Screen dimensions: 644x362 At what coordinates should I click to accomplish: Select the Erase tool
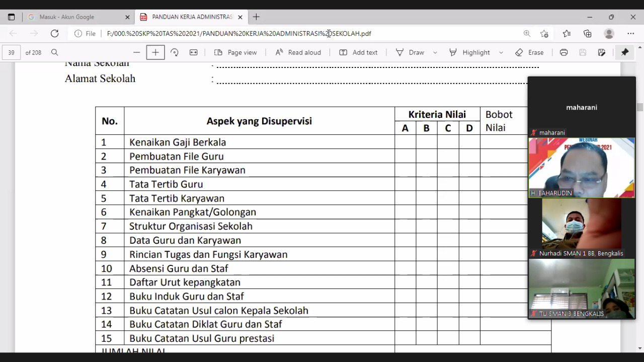coord(529,52)
